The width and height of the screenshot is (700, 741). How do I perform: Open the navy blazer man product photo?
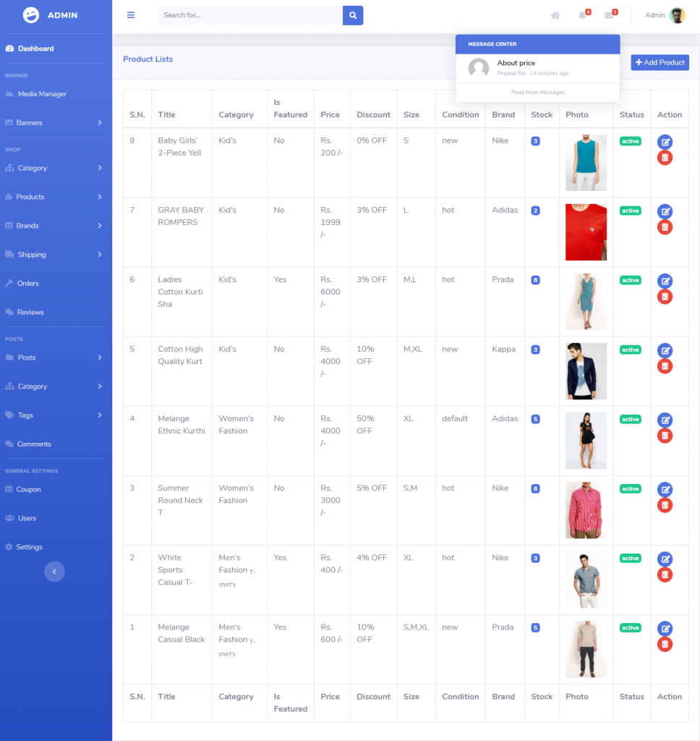(x=586, y=371)
